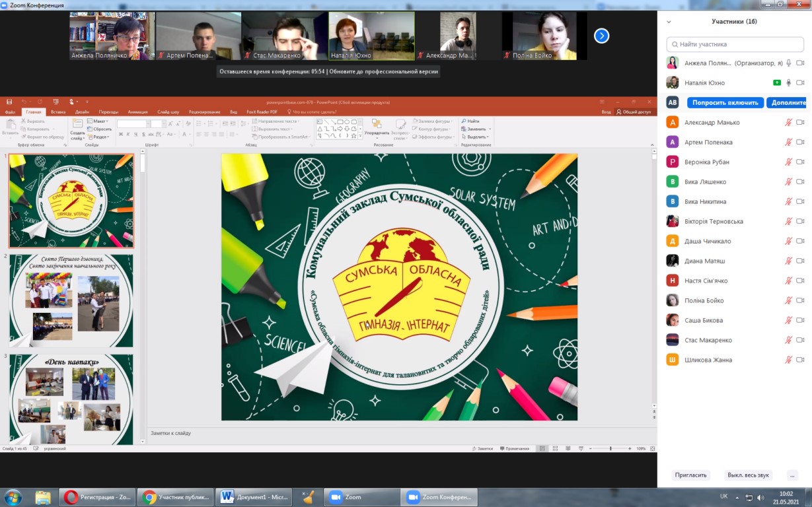Click the Найти search icon in PowerPoint ribbon

(x=464, y=121)
